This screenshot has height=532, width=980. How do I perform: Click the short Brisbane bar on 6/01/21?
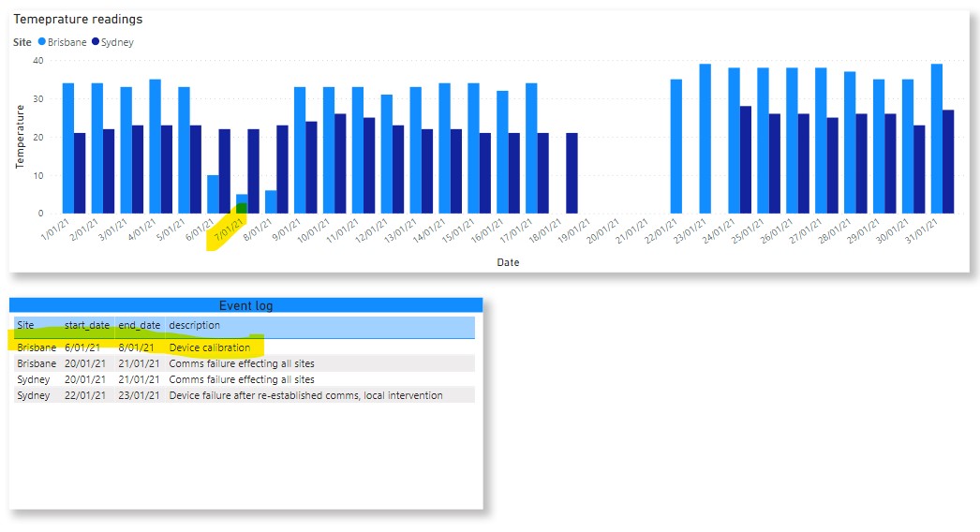click(x=213, y=194)
